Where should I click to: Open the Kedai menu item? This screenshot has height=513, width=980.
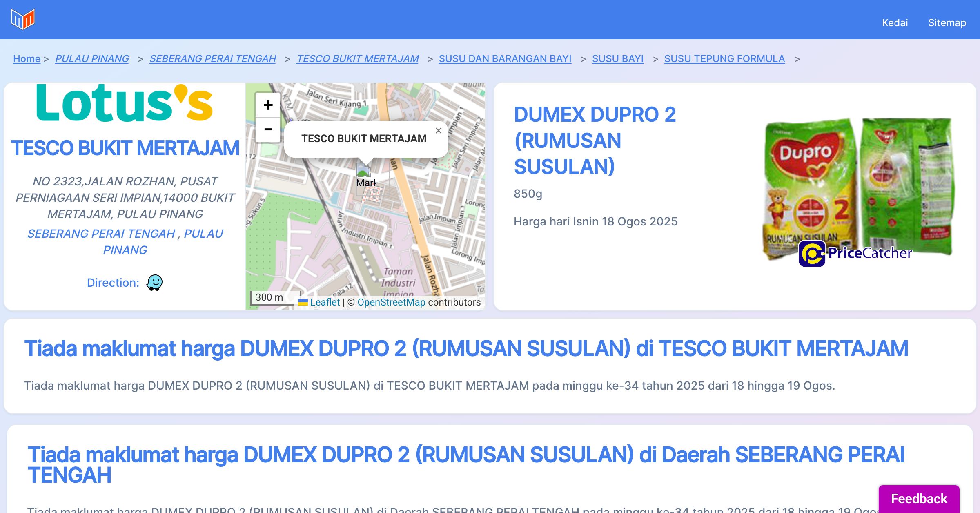point(895,22)
